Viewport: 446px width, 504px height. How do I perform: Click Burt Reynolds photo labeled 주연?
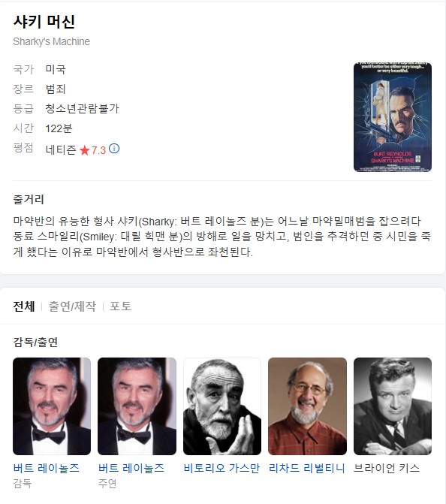[x=137, y=406]
